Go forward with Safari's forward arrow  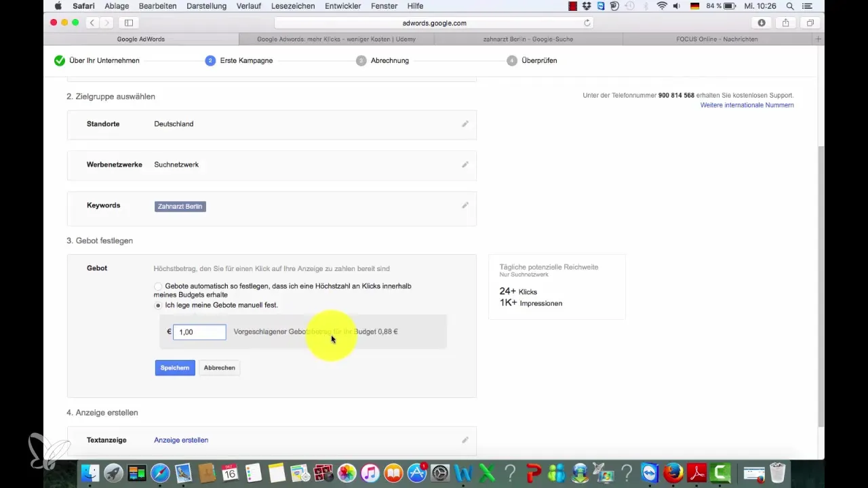pyautogui.click(x=108, y=22)
